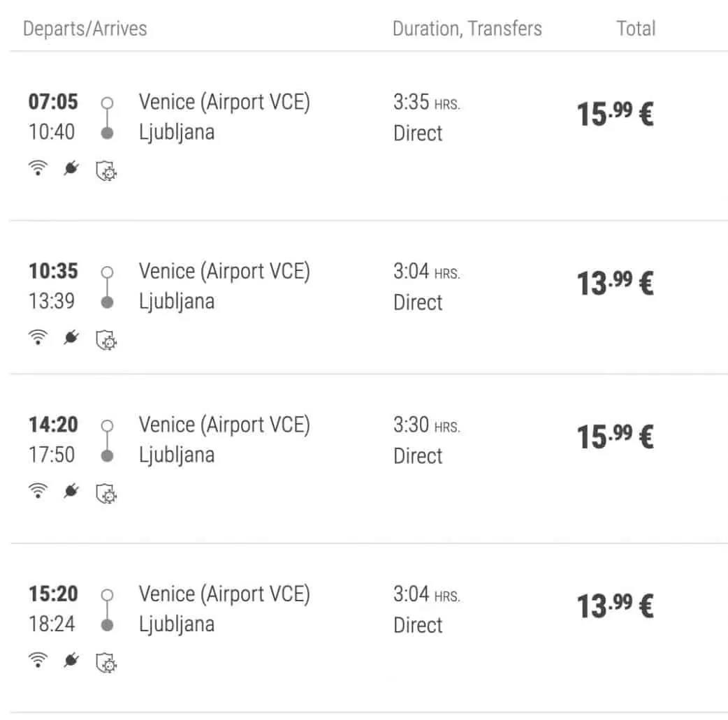Click the hygiene shield icon on the 15:20 trip
Viewport: 728px width, 720px height.
(x=105, y=661)
